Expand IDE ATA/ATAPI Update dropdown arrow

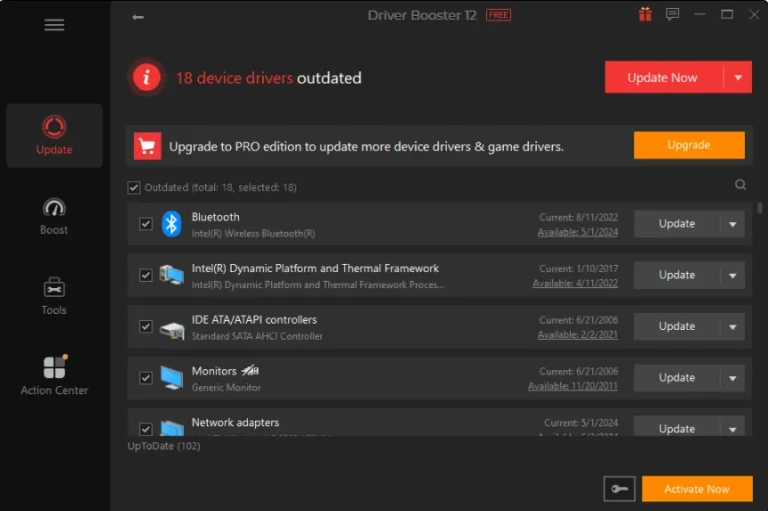(733, 327)
